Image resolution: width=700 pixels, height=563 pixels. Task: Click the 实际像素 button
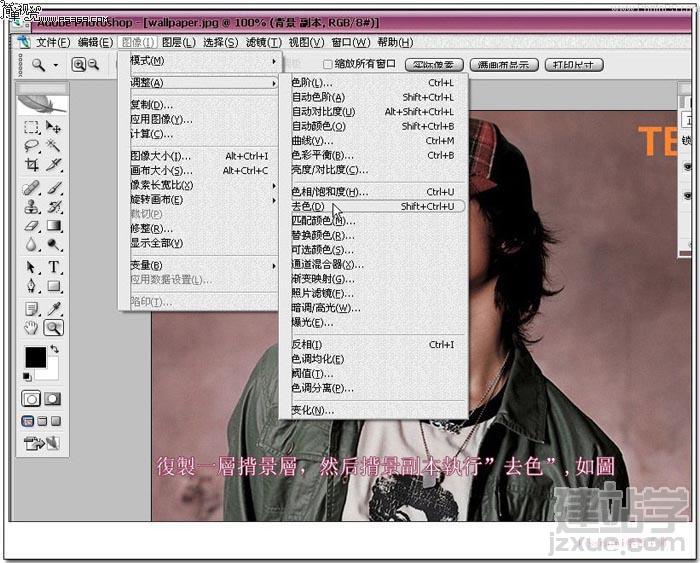coord(434,65)
